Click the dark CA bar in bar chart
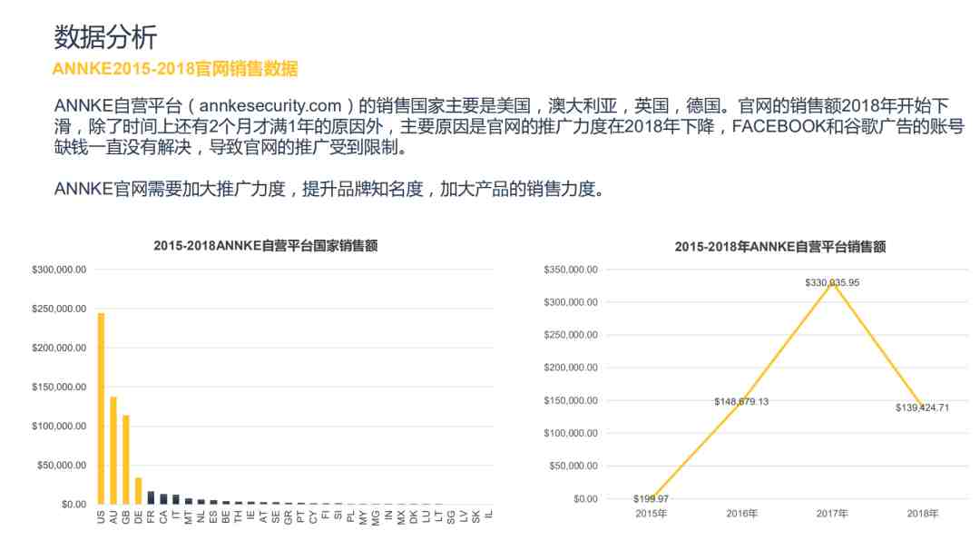This screenshot has height=550, width=980. tap(163, 499)
